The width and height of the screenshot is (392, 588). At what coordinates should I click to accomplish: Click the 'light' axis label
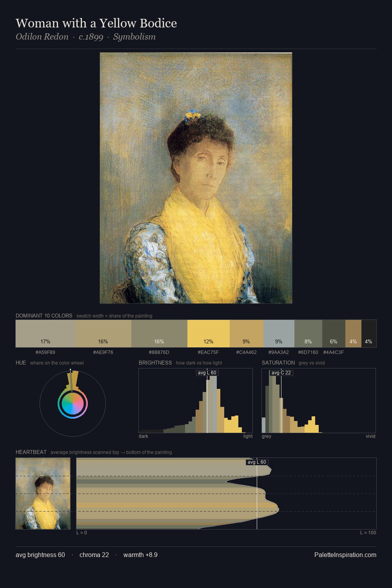248,436
